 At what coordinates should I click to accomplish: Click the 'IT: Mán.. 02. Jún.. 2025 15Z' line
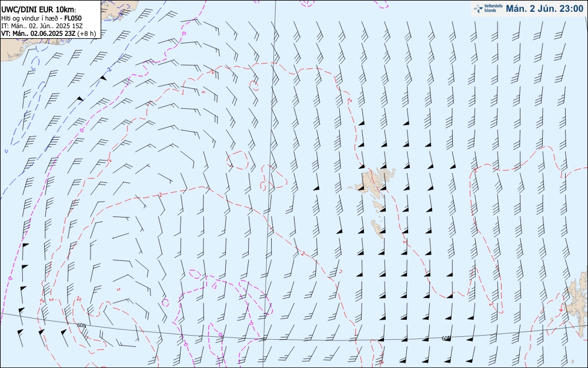click(42, 26)
